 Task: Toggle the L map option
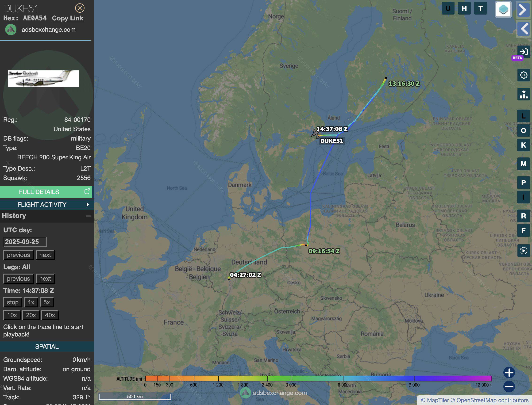pos(523,116)
